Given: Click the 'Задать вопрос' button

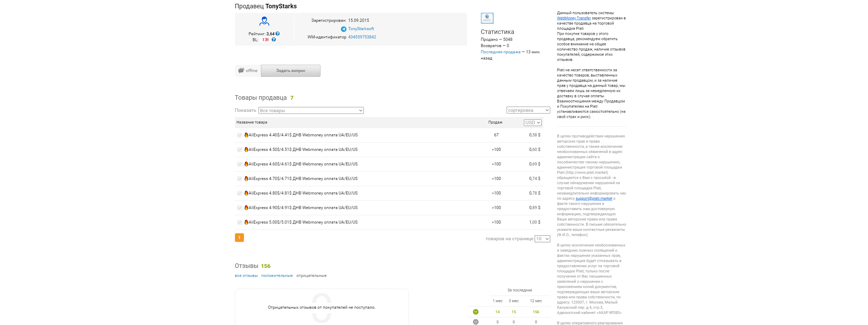Looking at the screenshot, I should (x=290, y=71).
